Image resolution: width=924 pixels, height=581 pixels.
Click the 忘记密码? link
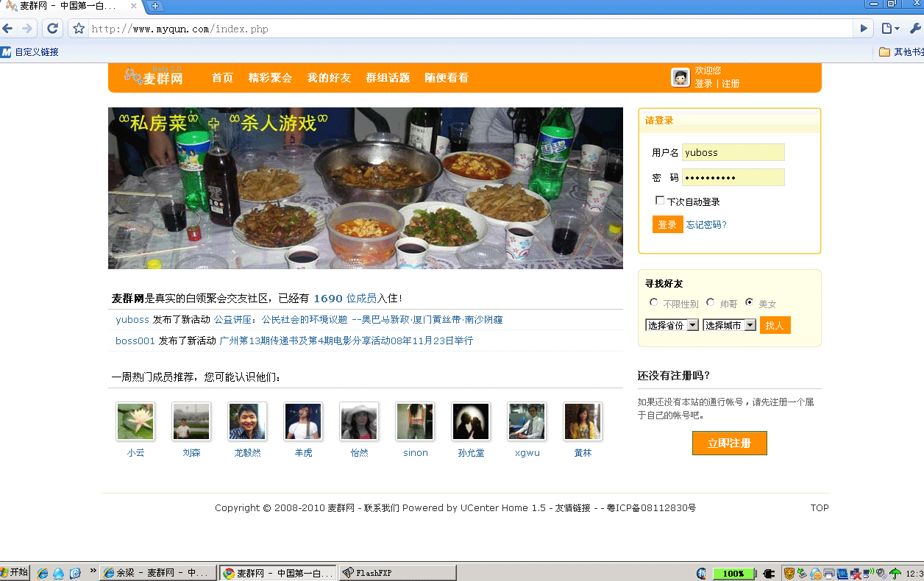(706, 225)
